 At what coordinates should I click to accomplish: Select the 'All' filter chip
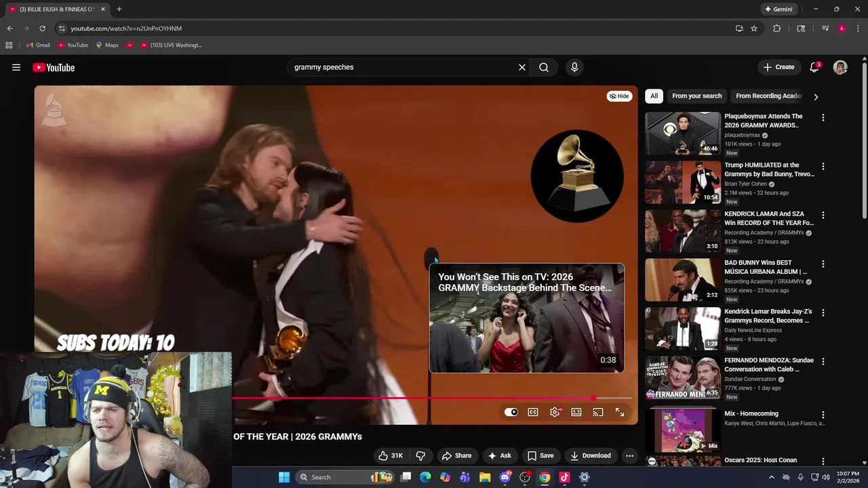click(x=654, y=96)
